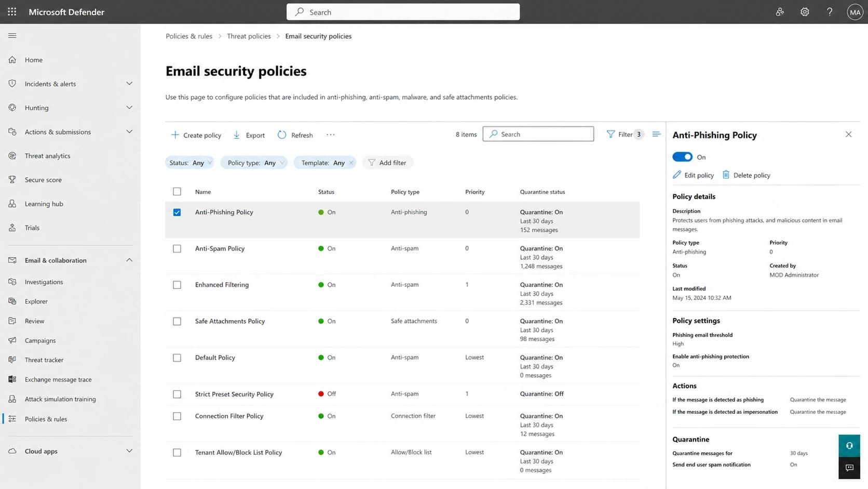This screenshot has height=489, width=868.
Task: Open the Filter button with 3 active
Action: (x=625, y=134)
